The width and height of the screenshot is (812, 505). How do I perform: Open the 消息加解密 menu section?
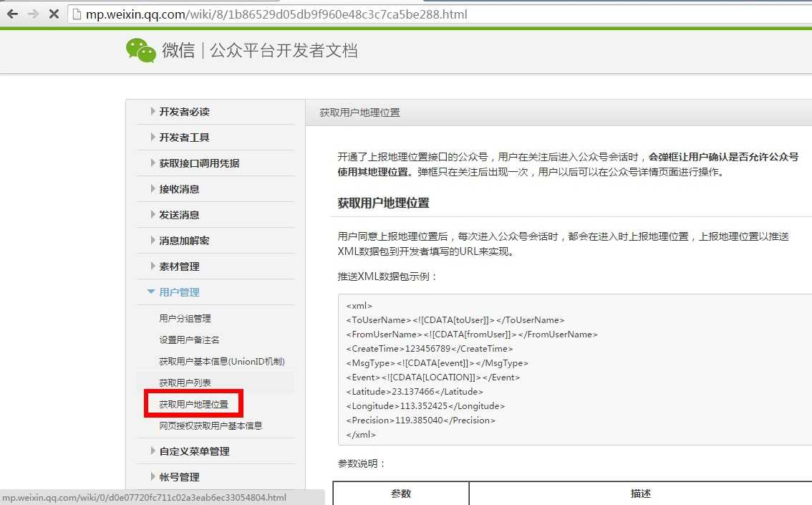tap(184, 241)
